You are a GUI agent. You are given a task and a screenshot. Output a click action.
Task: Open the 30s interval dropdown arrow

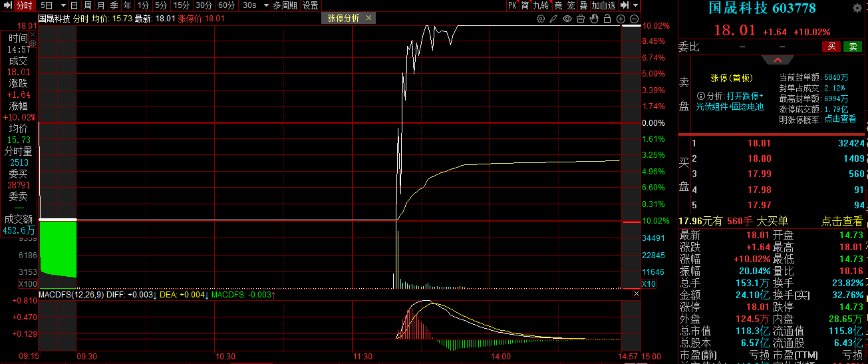tap(265, 5)
